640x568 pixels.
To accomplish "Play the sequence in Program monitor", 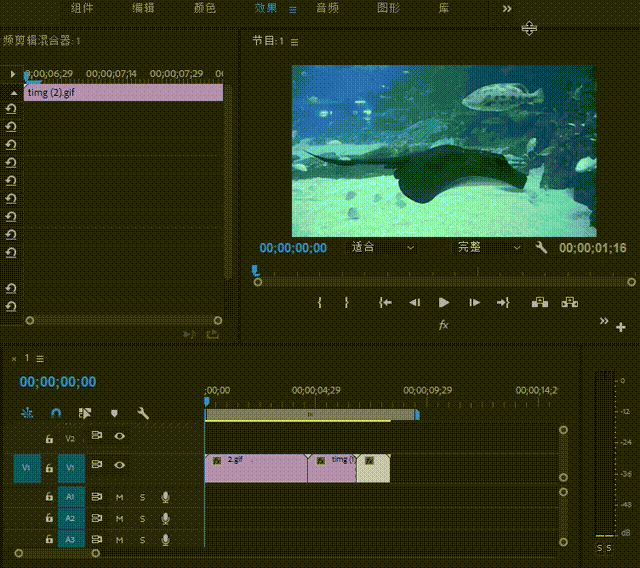I will (x=444, y=302).
